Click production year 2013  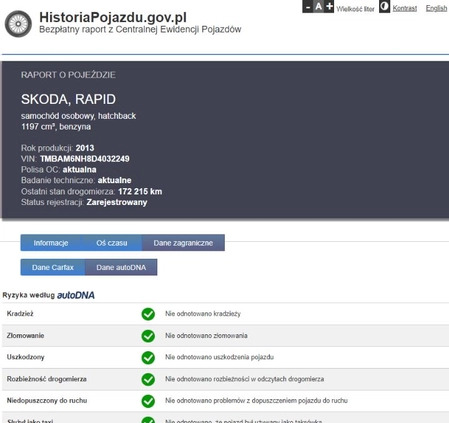click(x=85, y=148)
